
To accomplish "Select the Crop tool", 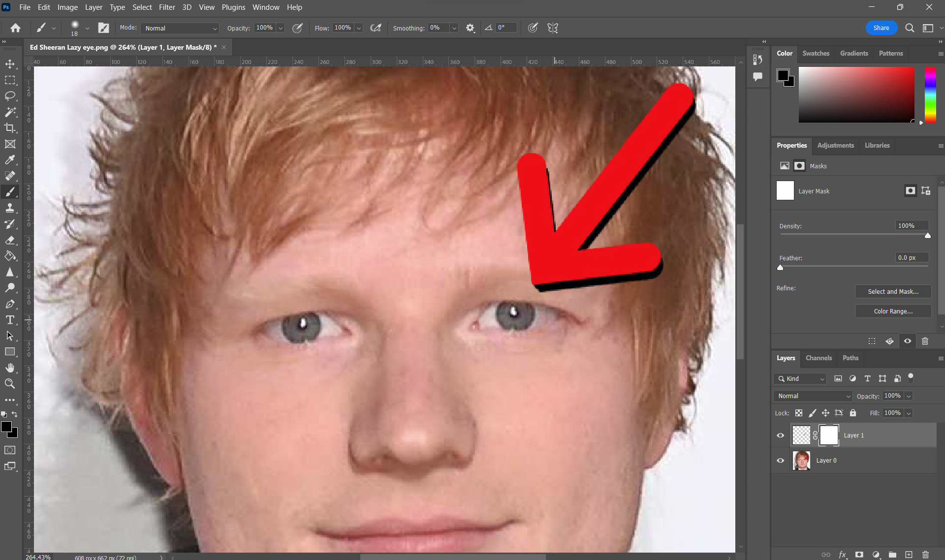I will [10, 128].
